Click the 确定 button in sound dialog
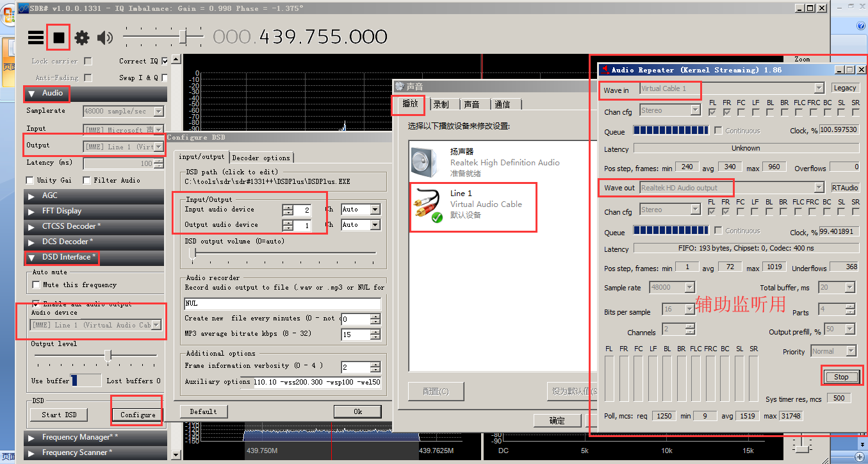The width and height of the screenshot is (868, 464). (x=557, y=420)
